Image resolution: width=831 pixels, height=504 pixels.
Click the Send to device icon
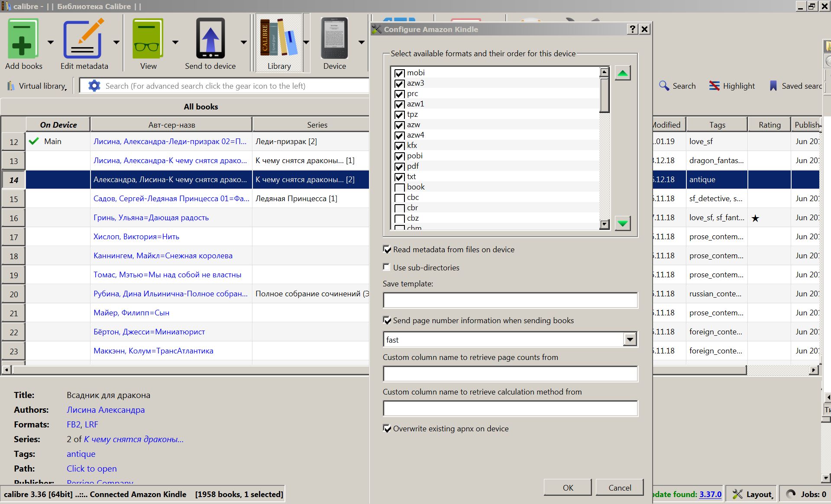click(x=210, y=39)
